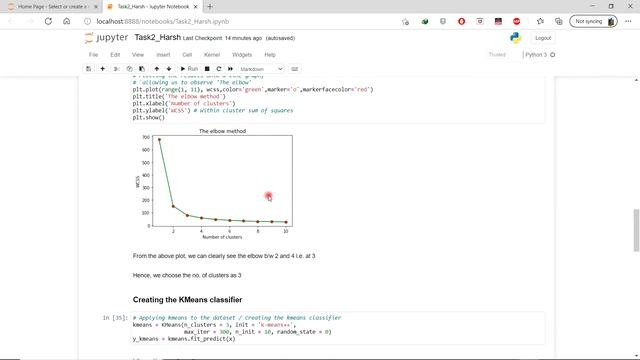Open the Cell menu
The height and width of the screenshot is (360, 640).
187,55
